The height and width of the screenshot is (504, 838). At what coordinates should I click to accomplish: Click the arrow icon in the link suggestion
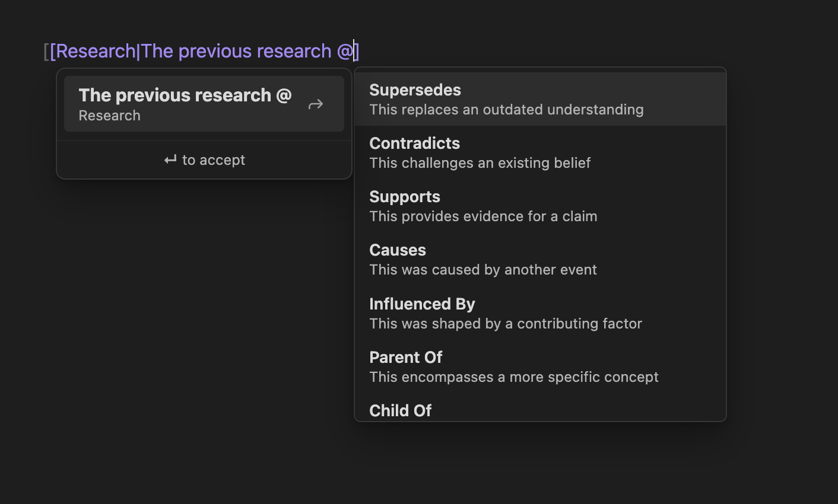316,105
